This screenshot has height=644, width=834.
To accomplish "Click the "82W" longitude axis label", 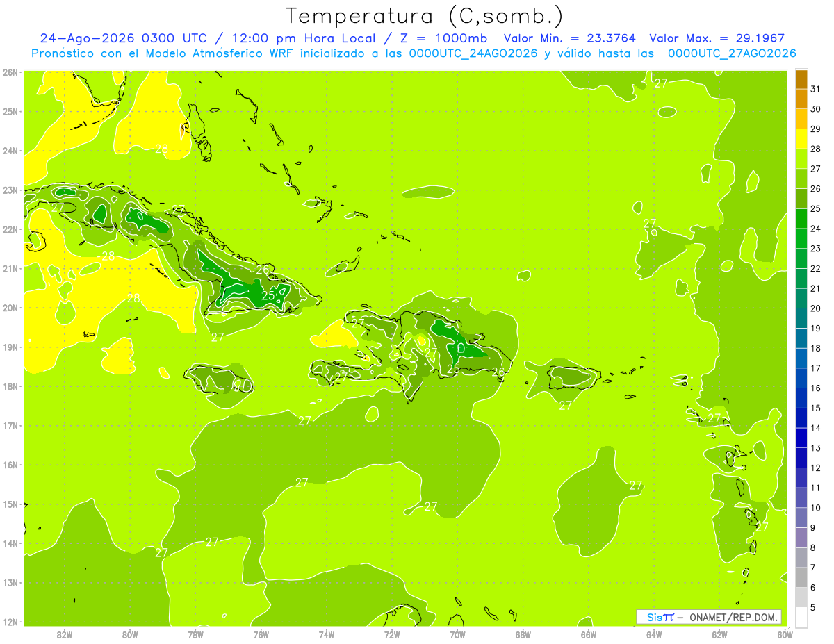I will pos(64,634).
